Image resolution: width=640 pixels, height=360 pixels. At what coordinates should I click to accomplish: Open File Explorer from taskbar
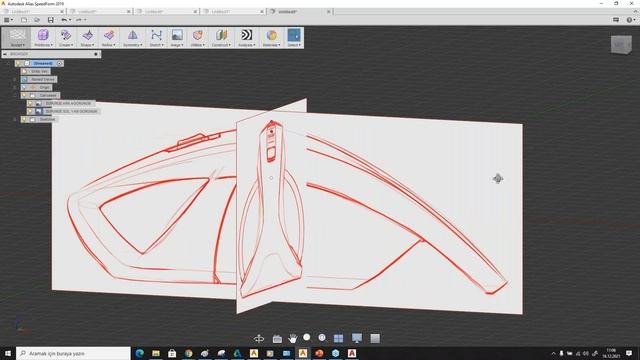(156, 353)
